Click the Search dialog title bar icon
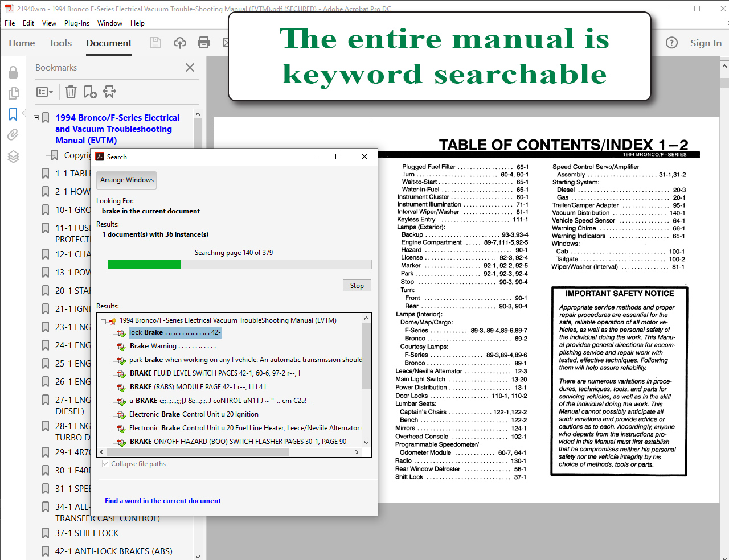This screenshot has width=729, height=560. [x=100, y=157]
